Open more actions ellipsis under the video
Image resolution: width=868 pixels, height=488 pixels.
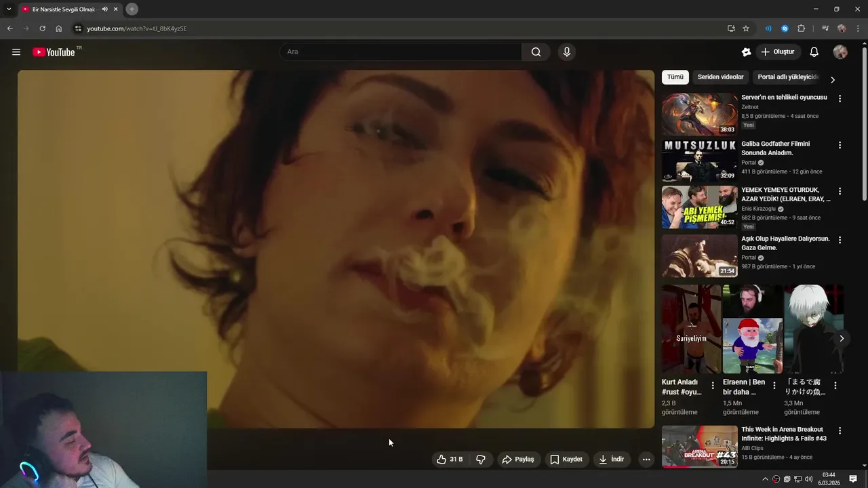[x=646, y=460]
